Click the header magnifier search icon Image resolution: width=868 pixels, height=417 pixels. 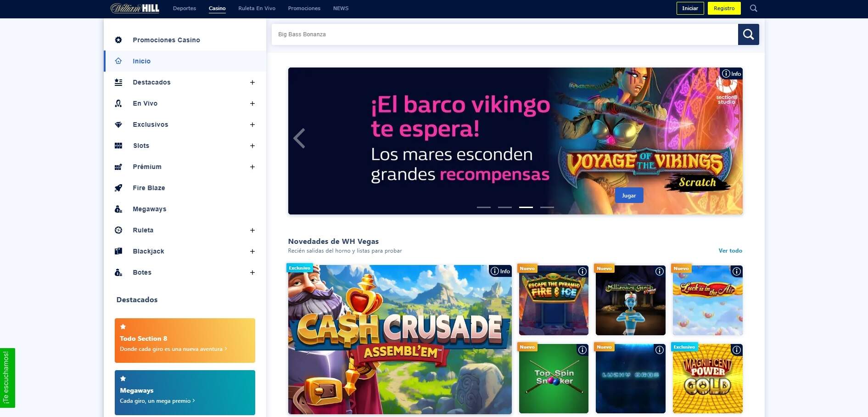pyautogui.click(x=753, y=8)
